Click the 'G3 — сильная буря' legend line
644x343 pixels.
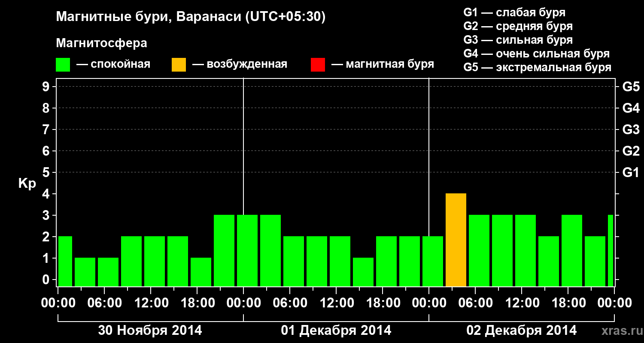tap(518, 40)
